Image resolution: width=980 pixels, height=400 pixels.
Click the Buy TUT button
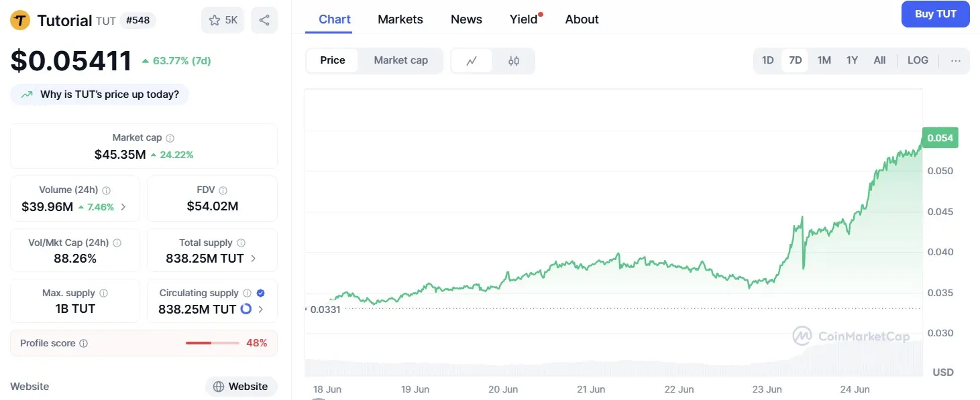coord(935,14)
